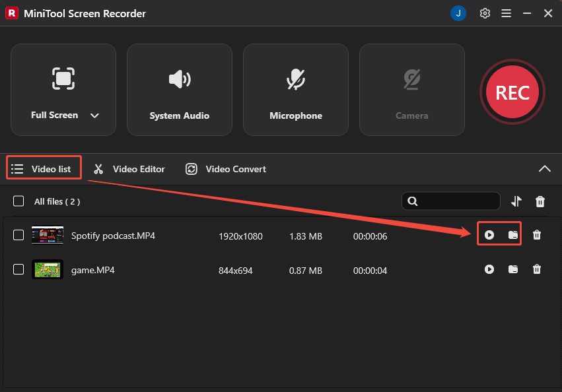562x392 pixels.
Task: Delete the Spotify podcast.MP4 recording
Action: point(536,235)
